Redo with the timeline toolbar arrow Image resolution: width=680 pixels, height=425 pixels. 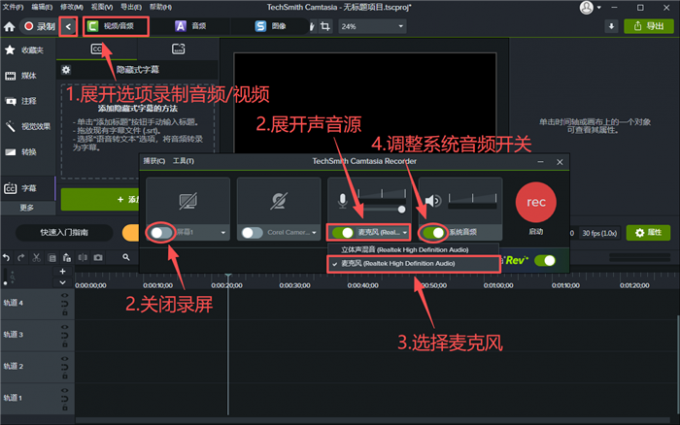21,258
